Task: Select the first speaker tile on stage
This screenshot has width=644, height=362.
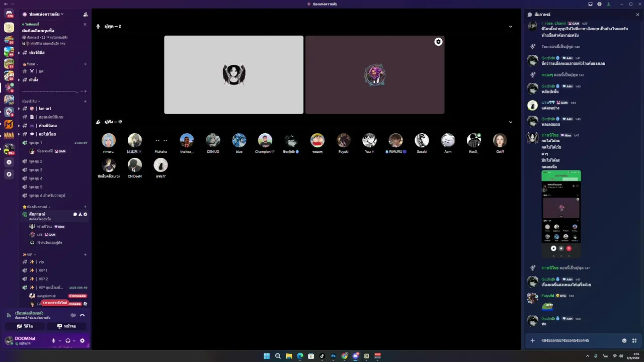Action: coord(234,75)
